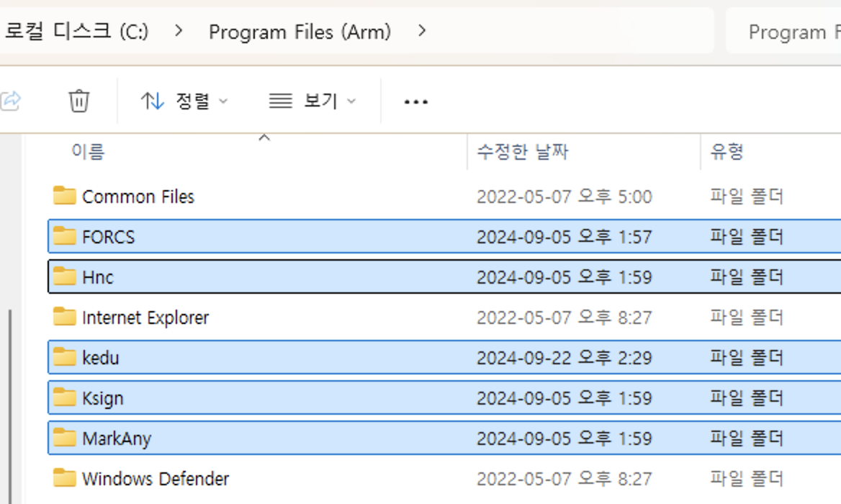
Task: Click the delete trash can icon
Action: tap(79, 101)
